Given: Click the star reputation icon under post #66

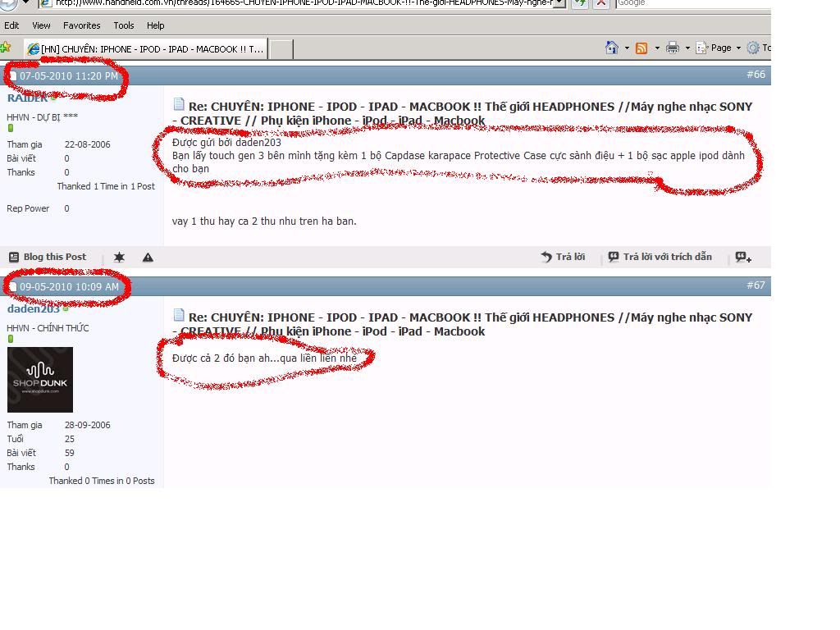Looking at the screenshot, I should click(119, 258).
